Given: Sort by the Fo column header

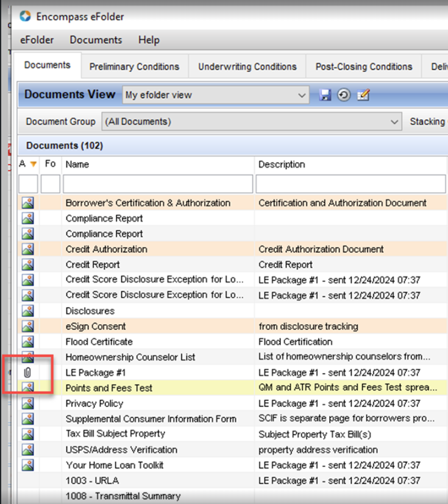Looking at the screenshot, I should click(50, 164).
